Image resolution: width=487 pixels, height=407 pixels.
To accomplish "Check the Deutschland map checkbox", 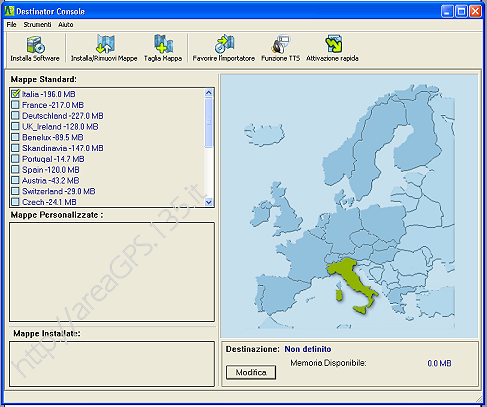I will tap(15, 116).
